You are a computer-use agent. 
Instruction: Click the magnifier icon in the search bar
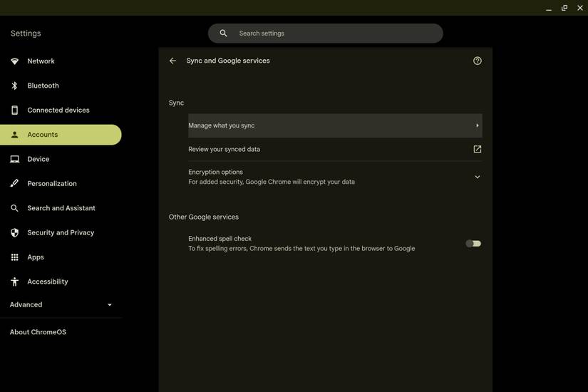pos(223,33)
